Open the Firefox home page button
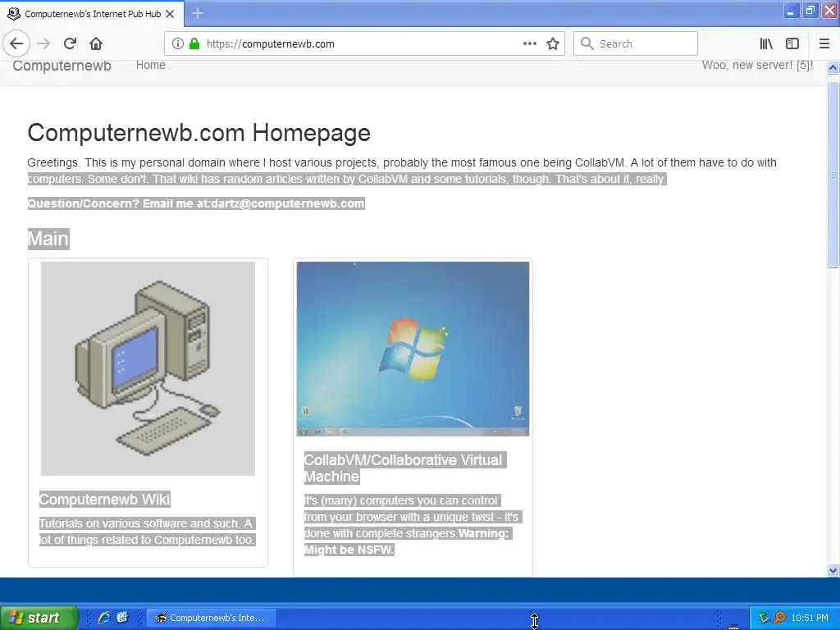The height and width of the screenshot is (630, 840). (x=96, y=44)
